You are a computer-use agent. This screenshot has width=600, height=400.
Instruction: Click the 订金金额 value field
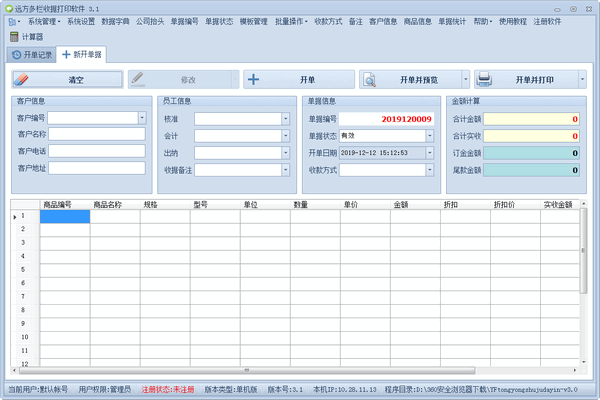(532, 153)
